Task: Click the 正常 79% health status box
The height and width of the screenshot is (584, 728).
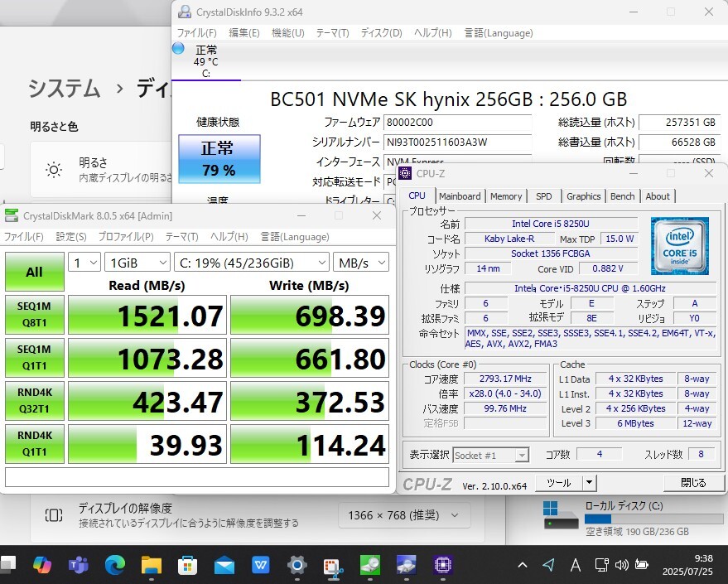Action: 219,159
